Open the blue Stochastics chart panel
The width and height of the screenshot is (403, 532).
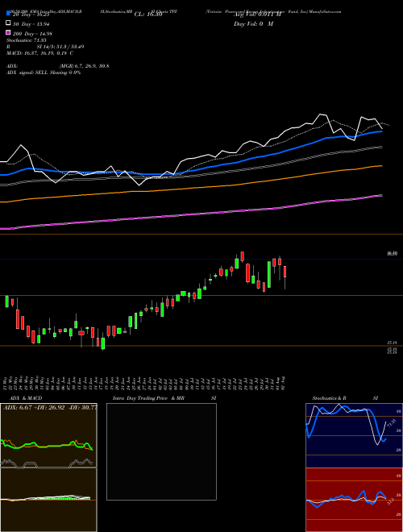[354, 435]
